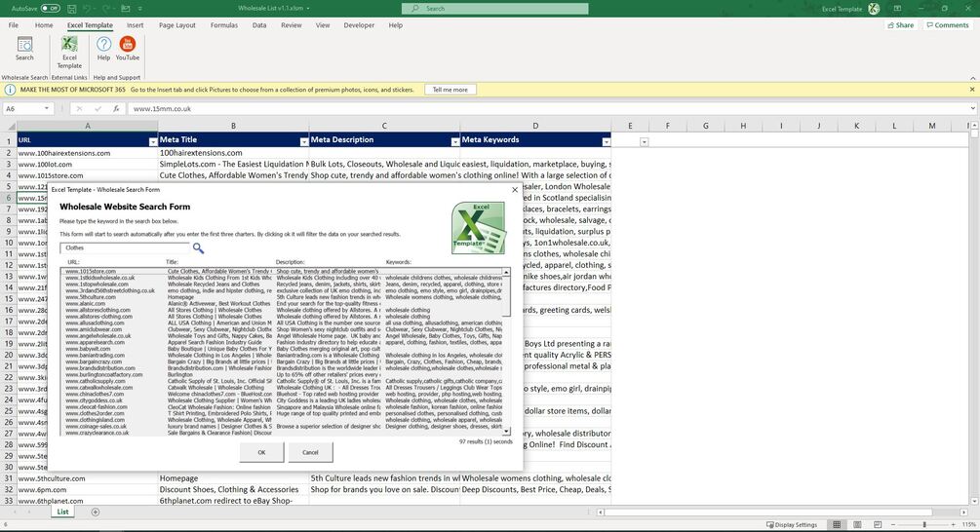Viewport: 980px width, 532px height.
Task: Open the Meta Title filter dropdown
Action: [x=303, y=141]
